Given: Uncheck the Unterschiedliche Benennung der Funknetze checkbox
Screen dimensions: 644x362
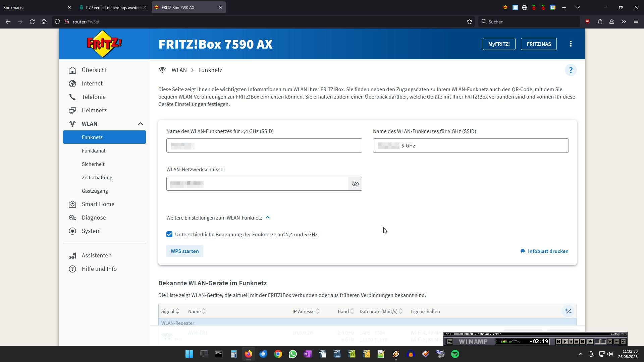Looking at the screenshot, I should [169, 235].
